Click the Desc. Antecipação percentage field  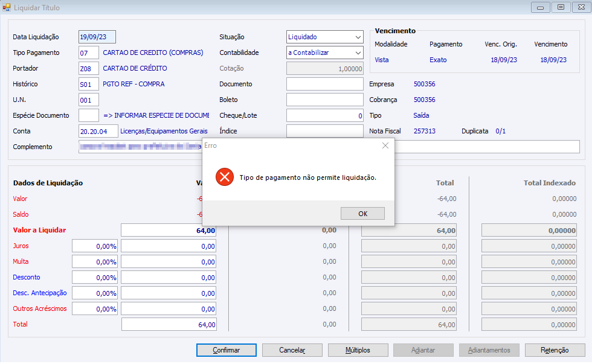pos(95,293)
